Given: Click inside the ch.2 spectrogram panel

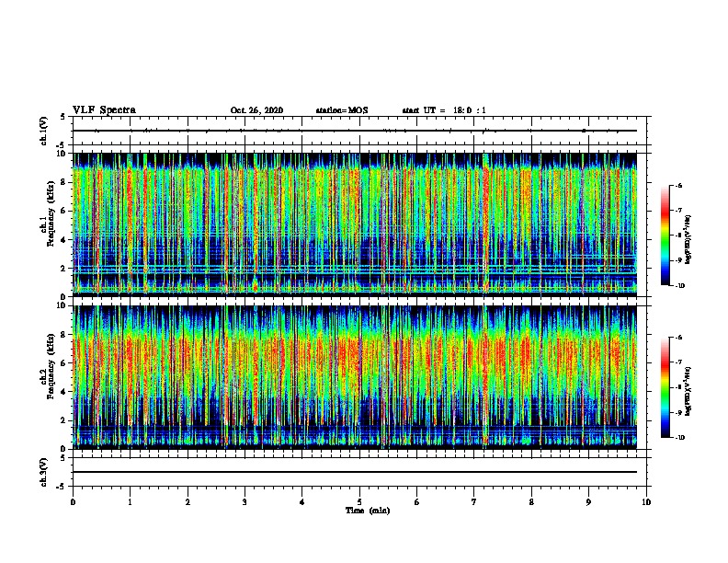Looking at the screenshot, I should [x=355, y=377].
